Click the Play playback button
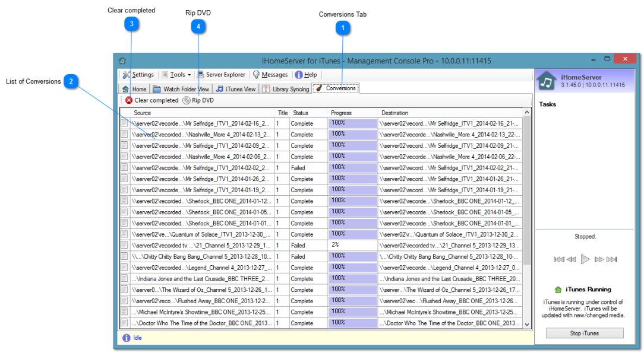 [585, 259]
